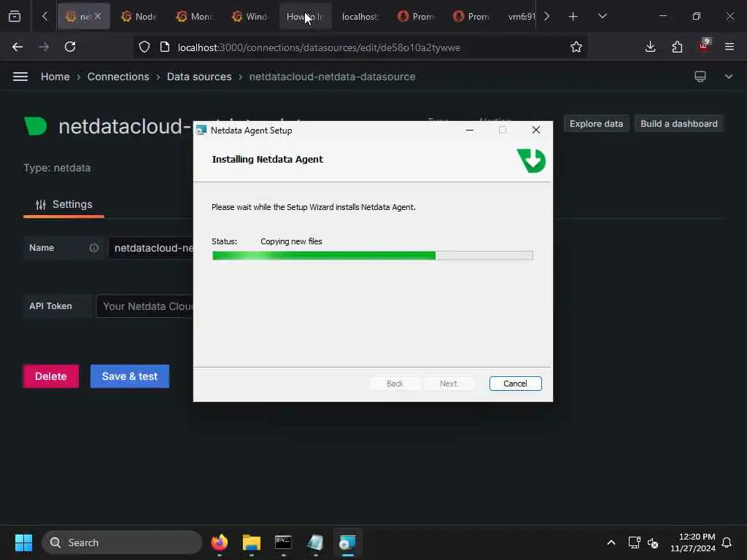The height and width of the screenshot is (560, 747).
Task: Reload the current page
Action: click(70, 47)
